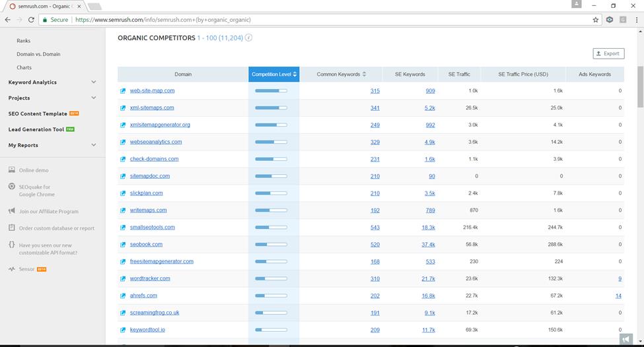The height and width of the screenshot is (347, 644).
Task: Go back to the previous page
Action: [8, 20]
